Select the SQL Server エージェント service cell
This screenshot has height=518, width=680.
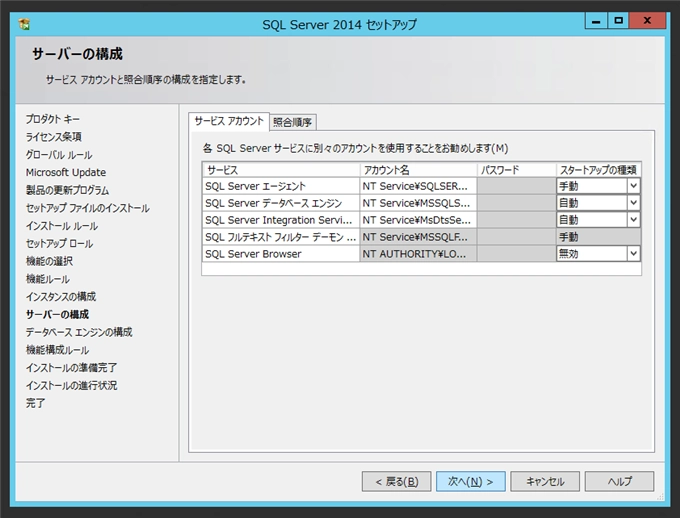(x=281, y=186)
